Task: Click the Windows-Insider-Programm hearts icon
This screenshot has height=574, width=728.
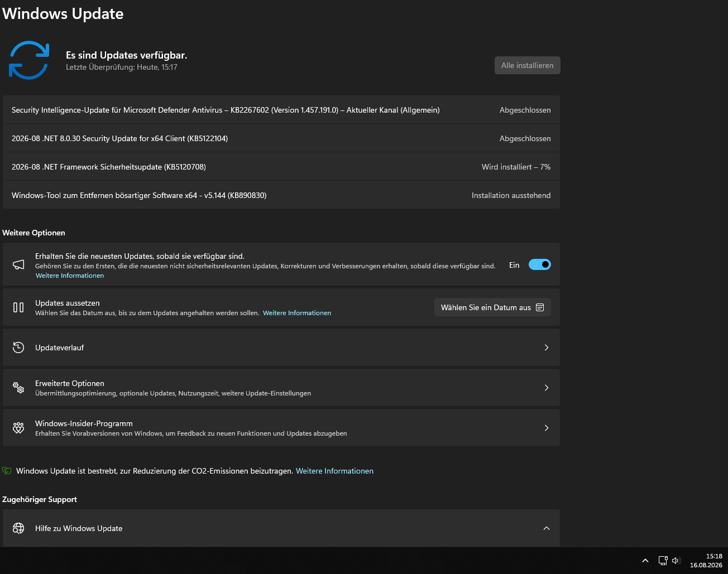Action: click(x=18, y=428)
